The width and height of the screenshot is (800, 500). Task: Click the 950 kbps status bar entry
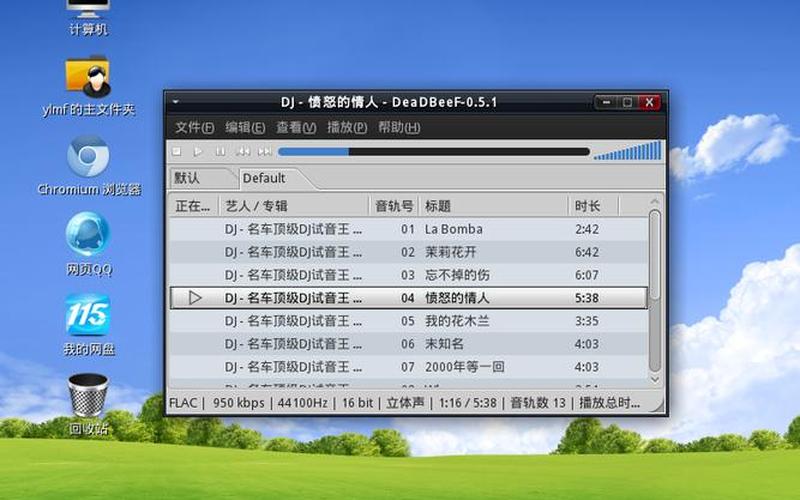point(238,403)
